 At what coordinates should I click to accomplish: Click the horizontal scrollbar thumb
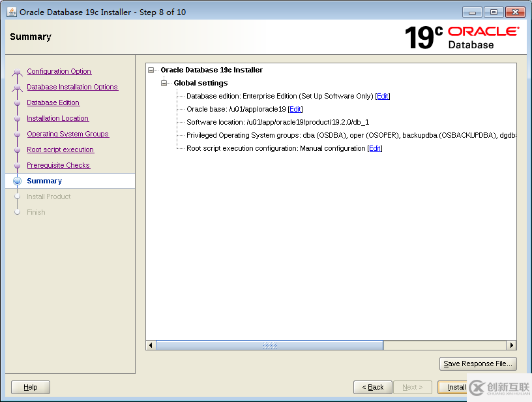(270, 345)
